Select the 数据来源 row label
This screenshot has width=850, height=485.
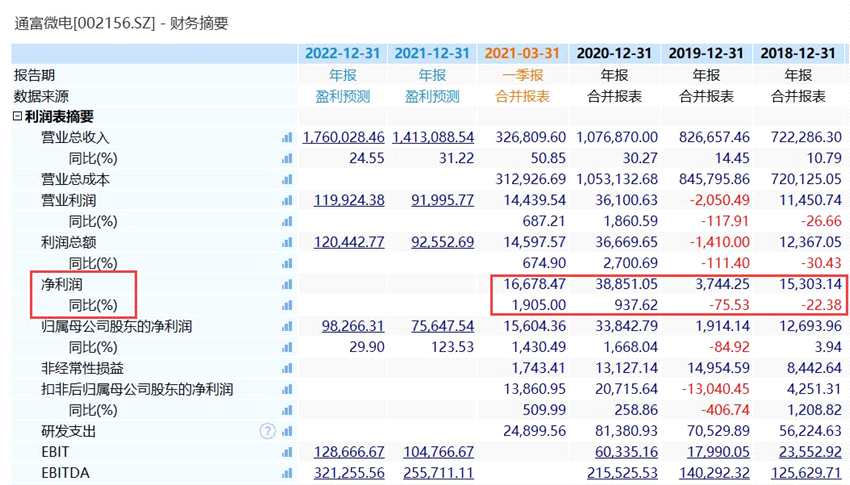[x=41, y=96]
